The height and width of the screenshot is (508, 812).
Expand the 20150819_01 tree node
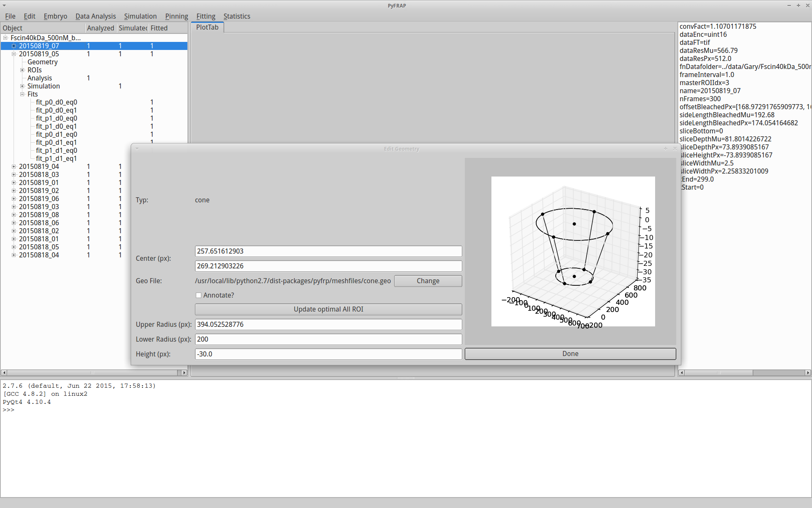pyautogui.click(x=14, y=182)
